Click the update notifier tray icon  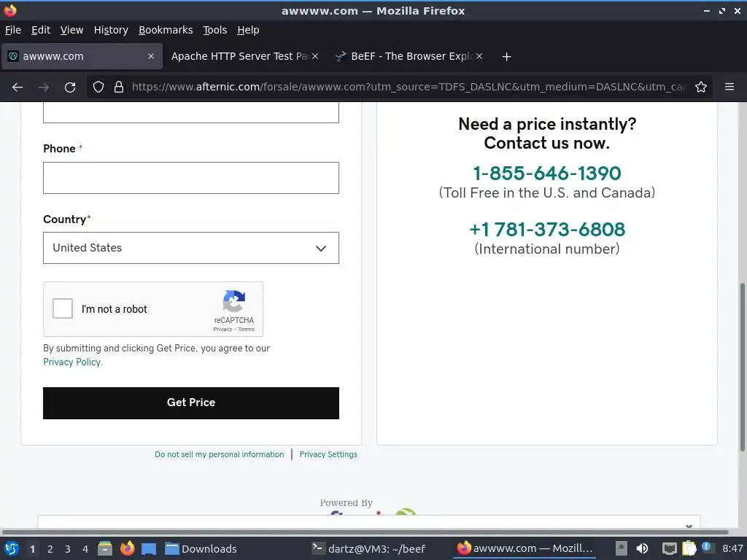click(707, 548)
